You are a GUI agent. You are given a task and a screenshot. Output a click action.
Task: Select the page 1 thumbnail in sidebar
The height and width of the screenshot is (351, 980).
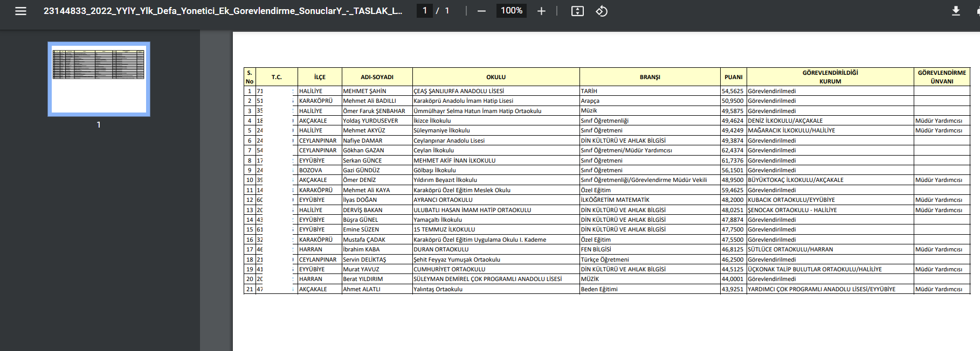(x=99, y=79)
